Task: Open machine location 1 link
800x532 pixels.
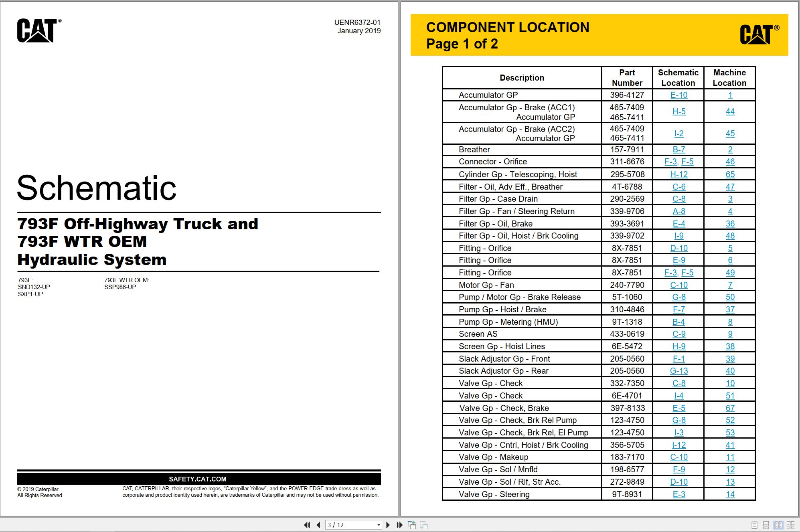Action: click(730, 95)
